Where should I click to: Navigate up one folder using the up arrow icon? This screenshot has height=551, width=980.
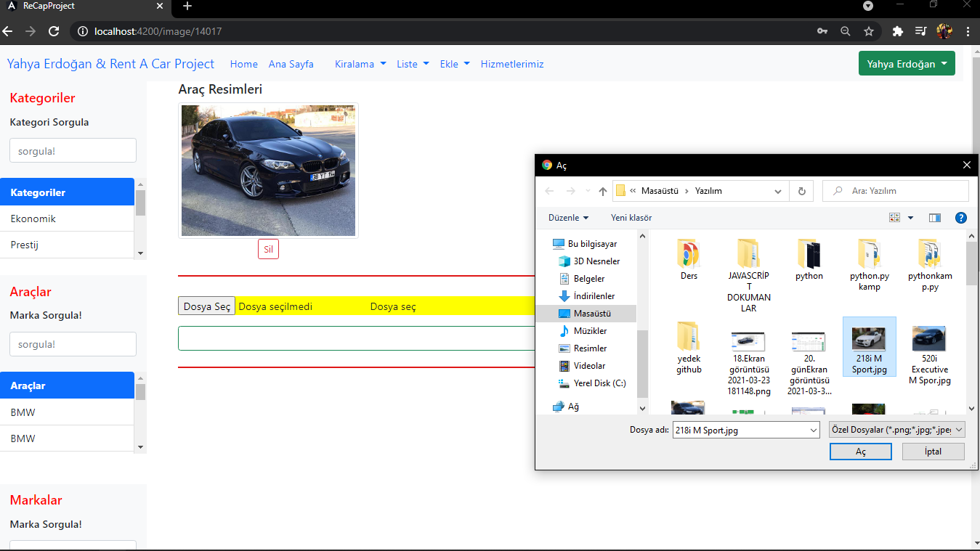(x=602, y=190)
